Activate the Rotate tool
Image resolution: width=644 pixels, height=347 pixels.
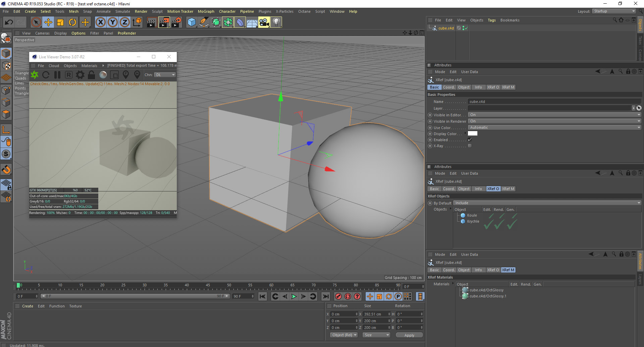pos(72,22)
